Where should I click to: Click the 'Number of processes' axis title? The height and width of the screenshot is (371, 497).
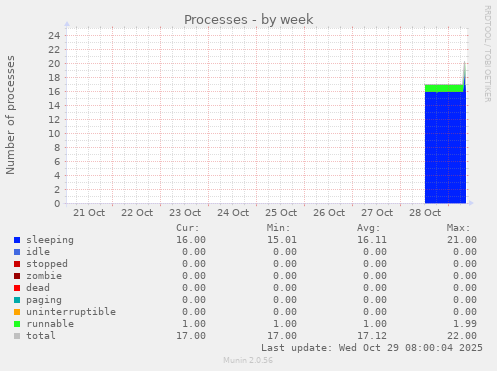(x=10, y=115)
